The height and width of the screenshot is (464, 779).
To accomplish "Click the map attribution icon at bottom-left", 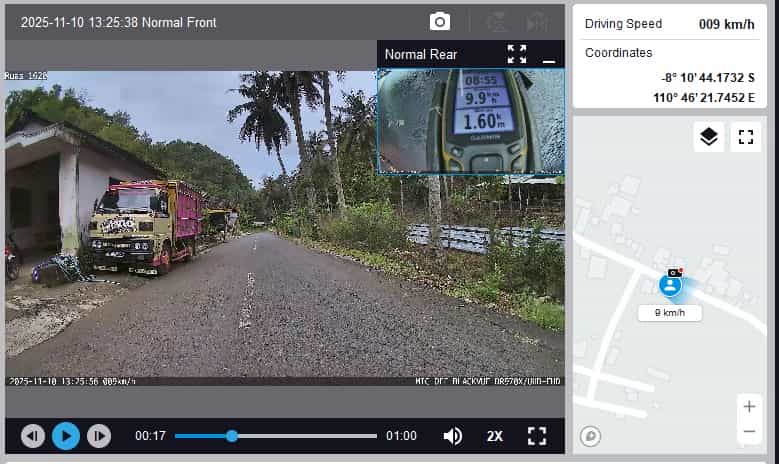I will 590,435.
